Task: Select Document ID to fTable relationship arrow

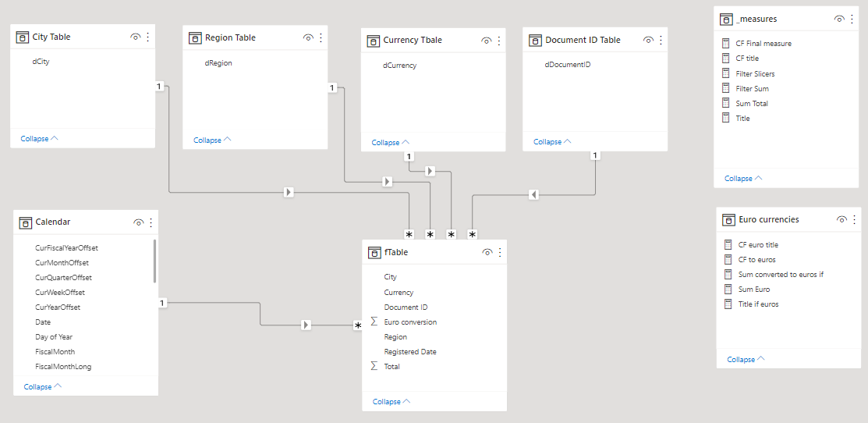Action: [x=533, y=195]
